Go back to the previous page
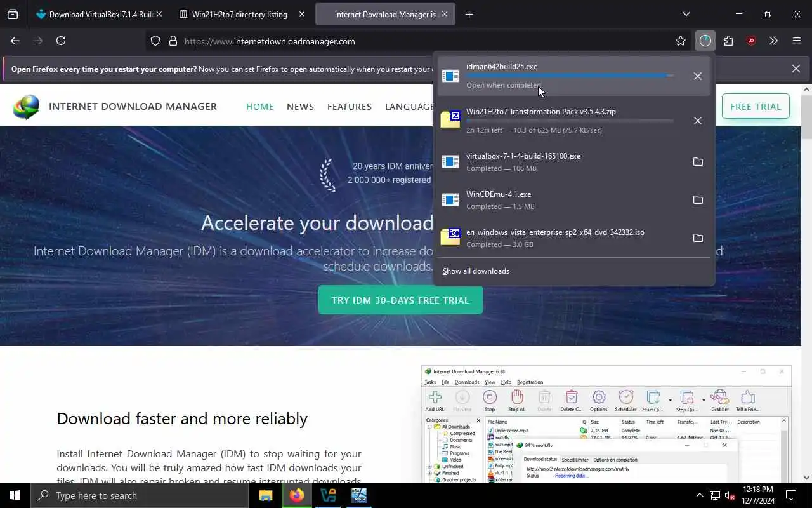This screenshot has width=812, height=508. [15, 41]
